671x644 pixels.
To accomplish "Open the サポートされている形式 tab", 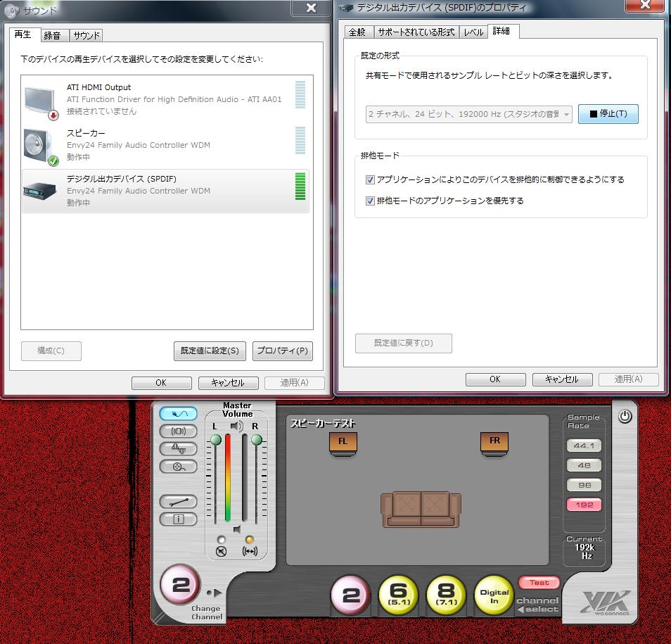I will point(416,32).
